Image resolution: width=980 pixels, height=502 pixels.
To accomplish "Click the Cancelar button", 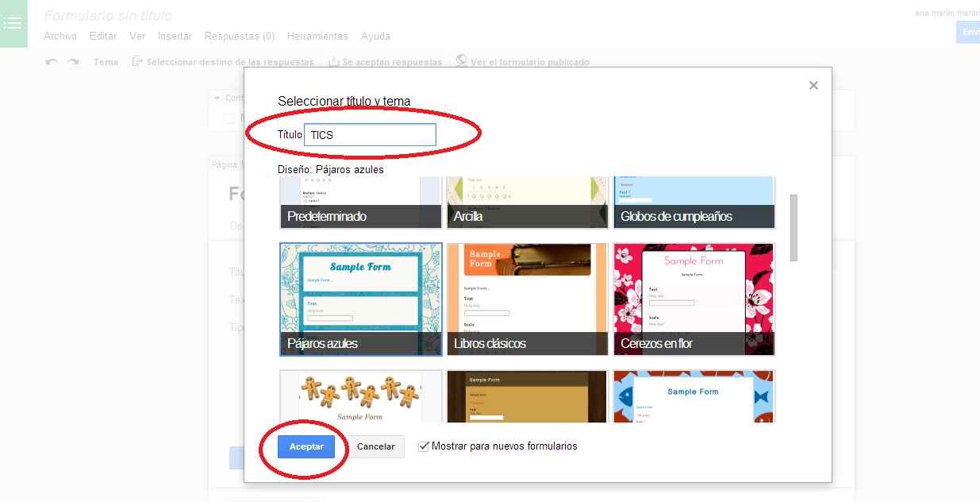I will [376, 446].
